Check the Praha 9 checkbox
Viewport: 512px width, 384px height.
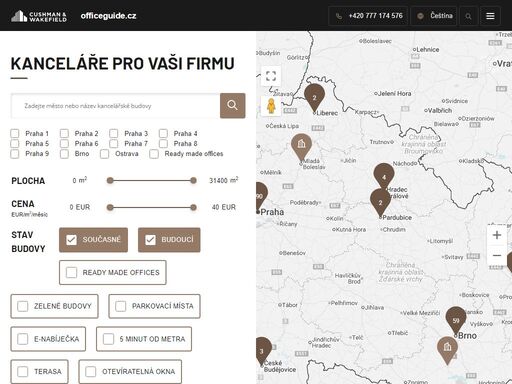click(15, 154)
